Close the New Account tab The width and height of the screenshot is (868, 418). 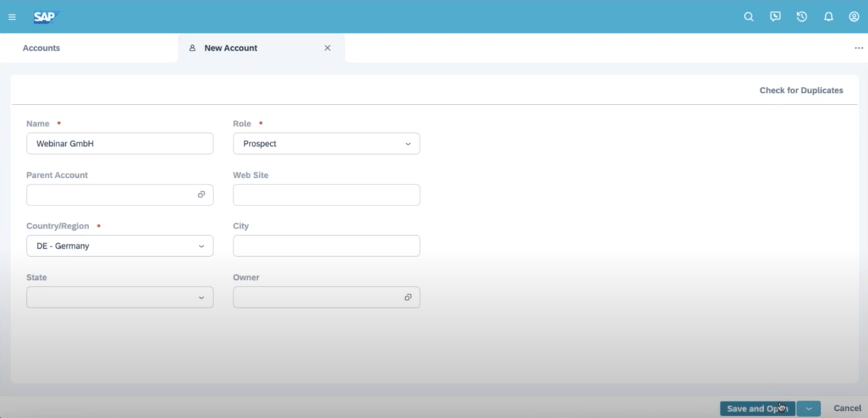(x=327, y=48)
